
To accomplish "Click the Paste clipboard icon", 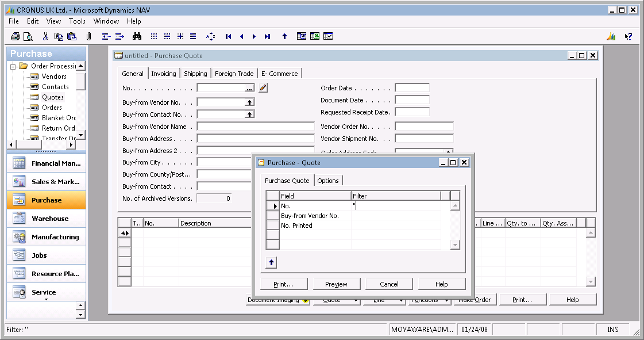I will tap(72, 37).
